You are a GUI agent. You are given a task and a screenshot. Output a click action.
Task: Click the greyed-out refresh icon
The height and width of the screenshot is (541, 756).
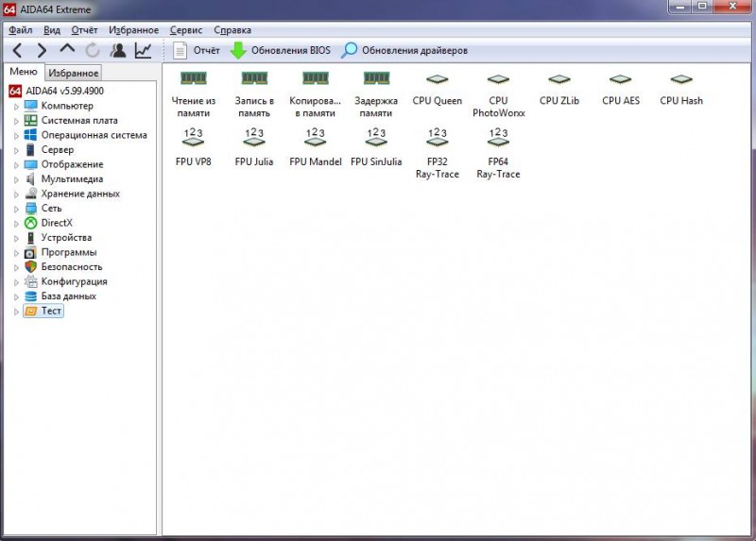click(93, 50)
